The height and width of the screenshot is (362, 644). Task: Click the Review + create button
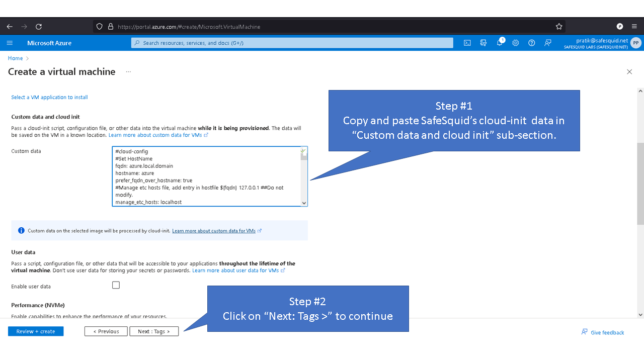36,331
